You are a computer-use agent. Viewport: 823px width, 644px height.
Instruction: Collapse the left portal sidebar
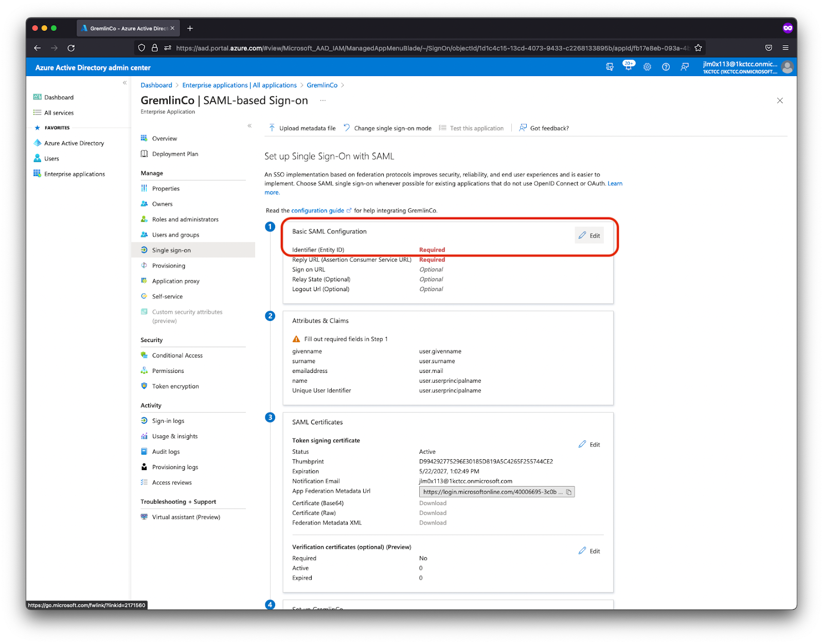pos(124,83)
